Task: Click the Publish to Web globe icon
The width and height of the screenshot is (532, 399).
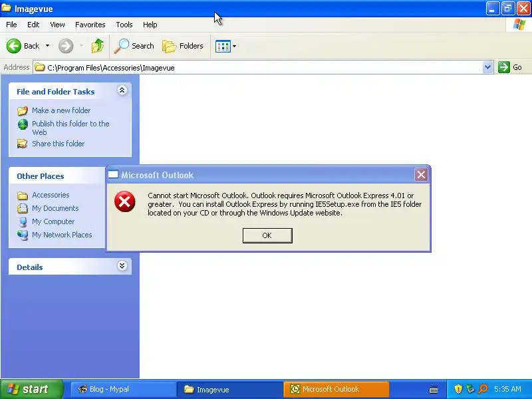Action: pos(23,124)
